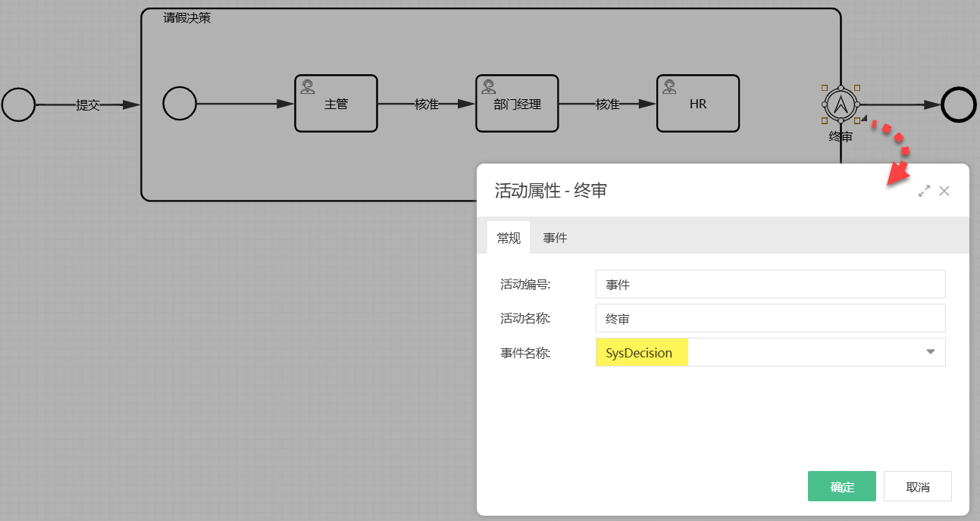Click inside the 活动名称 input field
The width and height of the screenshot is (980, 521).
click(x=770, y=318)
